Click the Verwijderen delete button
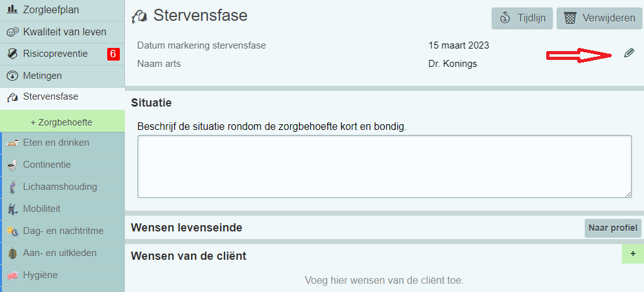 (599, 18)
